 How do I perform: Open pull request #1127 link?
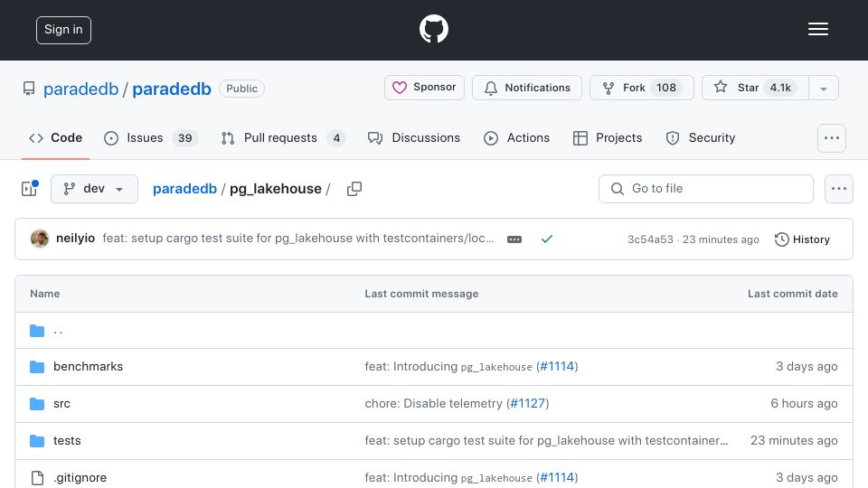point(527,403)
